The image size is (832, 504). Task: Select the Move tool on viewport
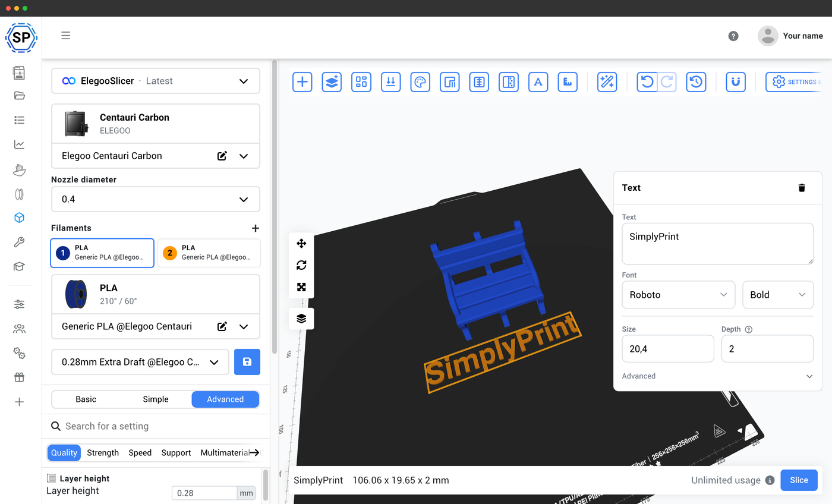[301, 243]
